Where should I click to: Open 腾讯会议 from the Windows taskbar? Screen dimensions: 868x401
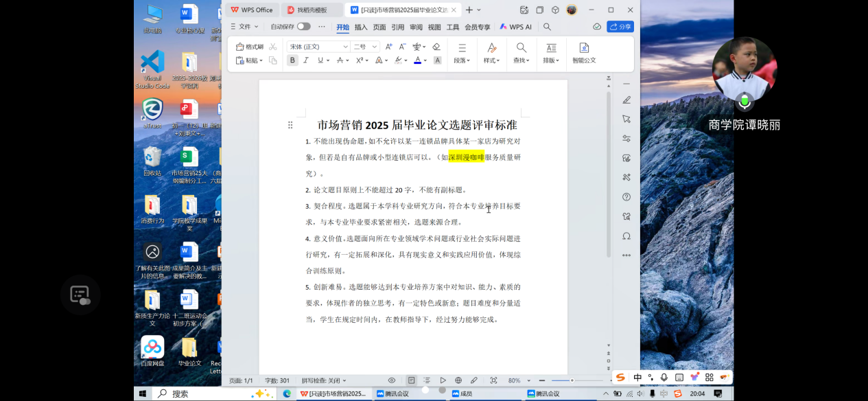tap(392, 393)
